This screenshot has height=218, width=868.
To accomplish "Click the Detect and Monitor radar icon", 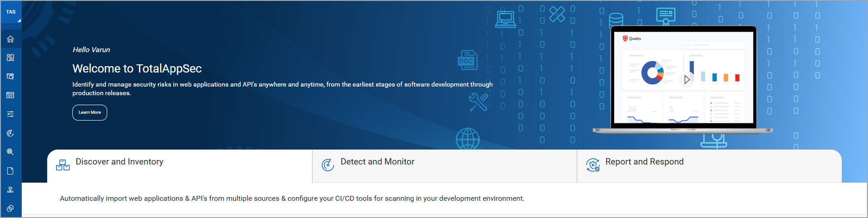I will click(328, 165).
